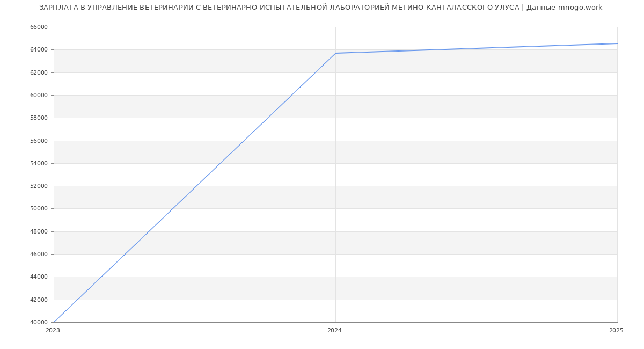This screenshot has height=349, width=644.
Task: Click the 42000 y-axis label
Action: pyautogui.click(x=39, y=300)
